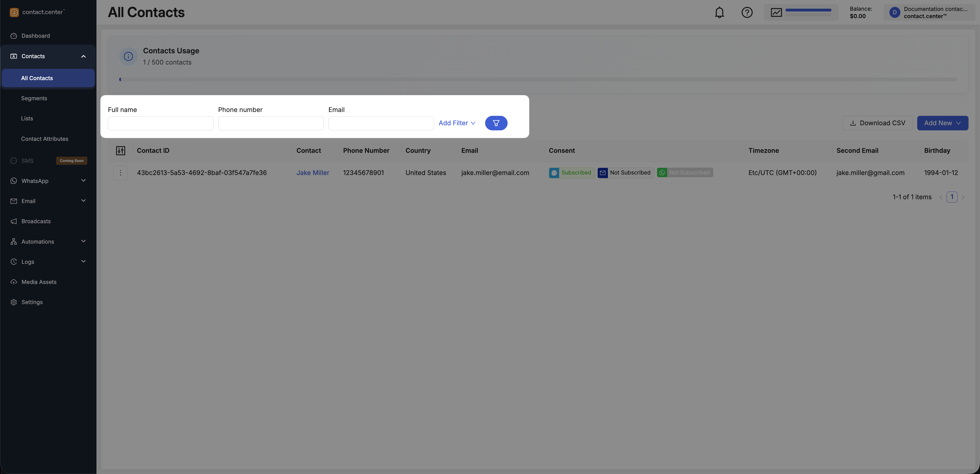This screenshot has width=980, height=474.
Task: Open the three-dot row menu for Jake Miller
Action: (121, 173)
